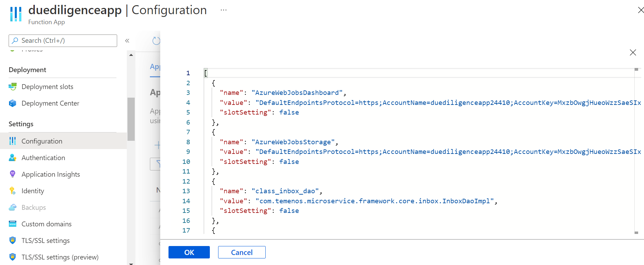644x265 pixels.
Task: Open Deployment Center icon in sidebar
Action: click(x=13, y=103)
